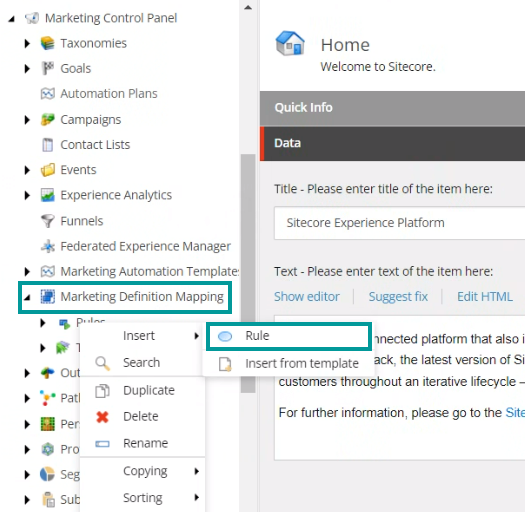The width and height of the screenshot is (525, 512).
Task: Toggle the Quick Info section header
Action: (392, 108)
